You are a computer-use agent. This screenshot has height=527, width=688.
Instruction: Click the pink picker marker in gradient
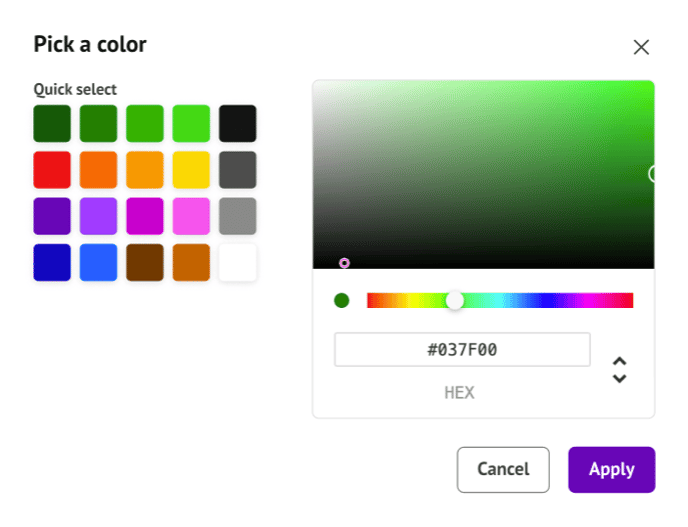point(344,263)
